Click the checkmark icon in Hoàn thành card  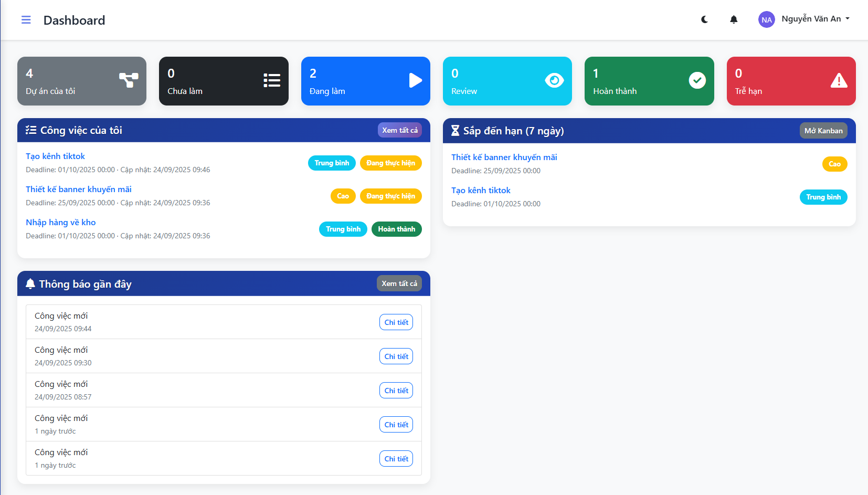[x=697, y=80]
